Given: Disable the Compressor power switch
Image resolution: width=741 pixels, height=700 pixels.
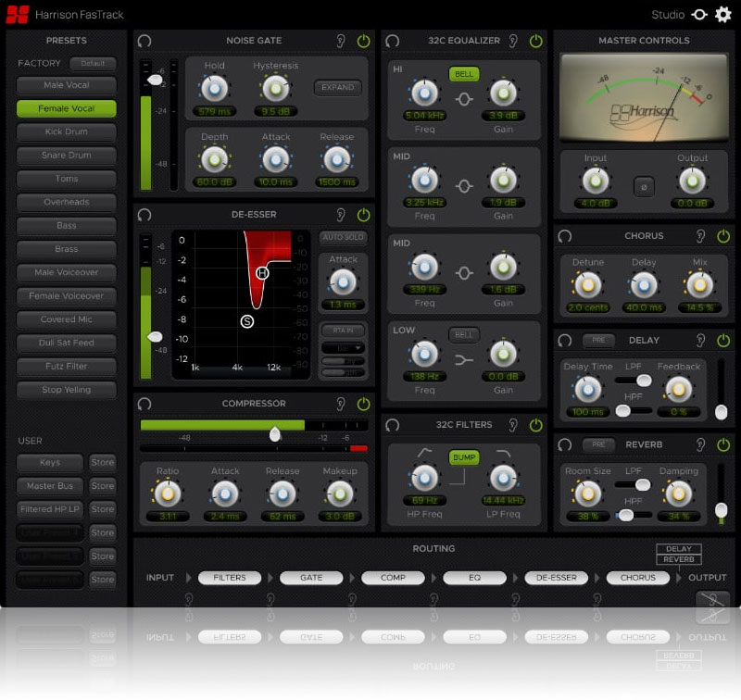Looking at the screenshot, I should pos(363,404).
